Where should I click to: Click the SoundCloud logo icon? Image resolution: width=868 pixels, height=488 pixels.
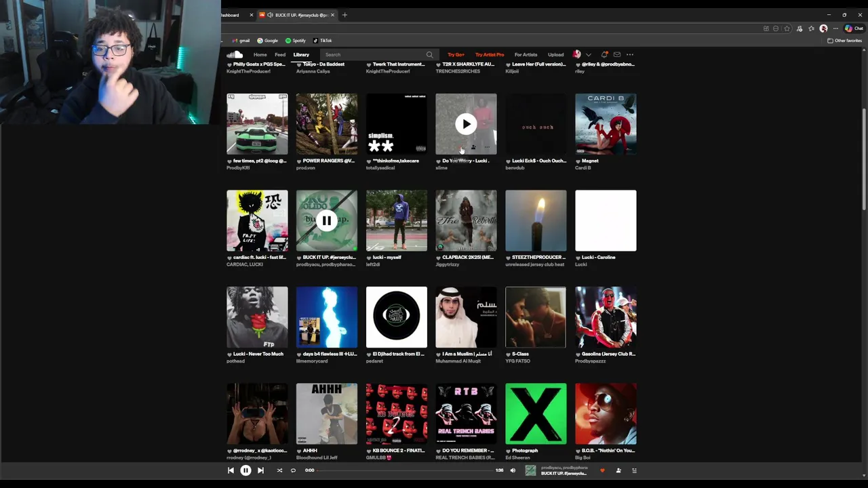tap(235, 54)
